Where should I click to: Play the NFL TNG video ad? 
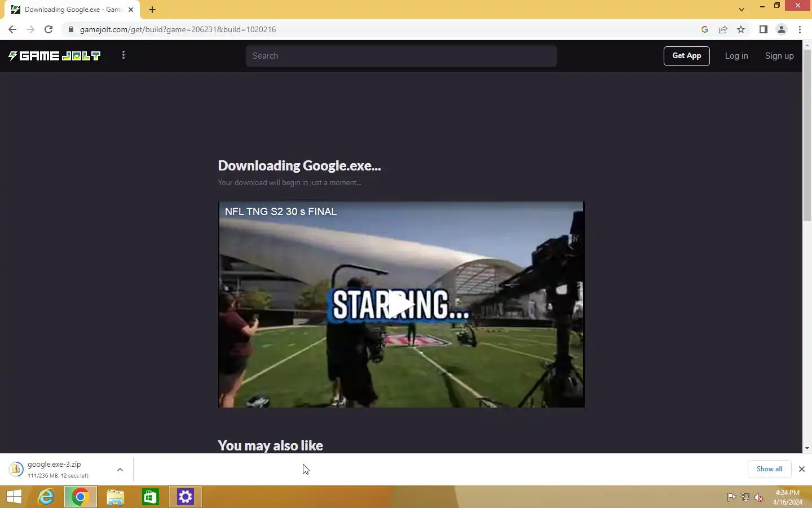tap(401, 304)
